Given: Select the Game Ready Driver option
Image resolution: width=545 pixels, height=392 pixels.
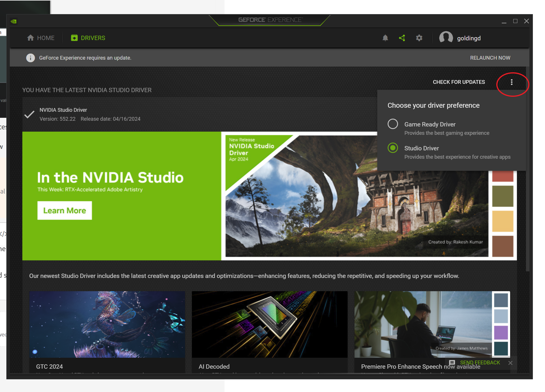Looking at the screenshot, I should [x=392, y=124].
